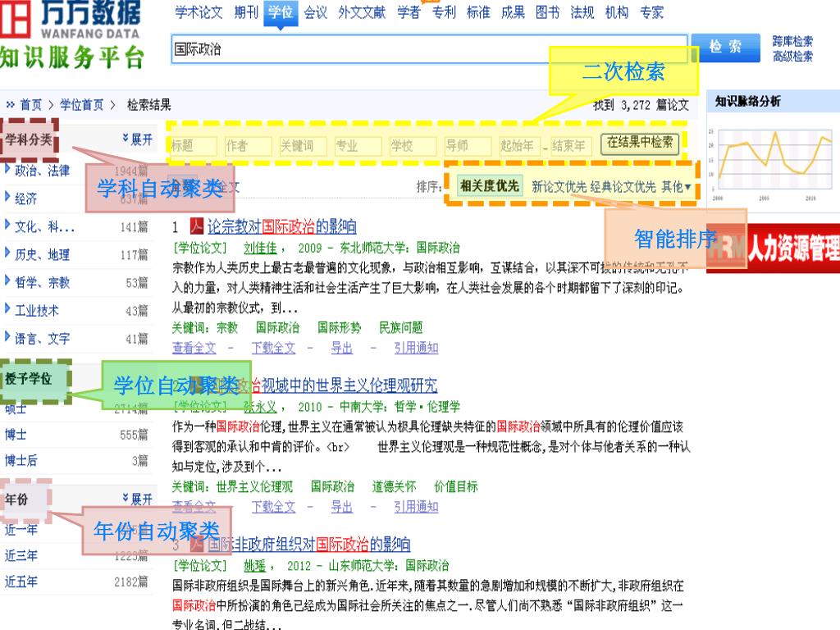Switch to the 期刊 tab
This screenshot has height=630, width=840.
(x=246, y=12)
